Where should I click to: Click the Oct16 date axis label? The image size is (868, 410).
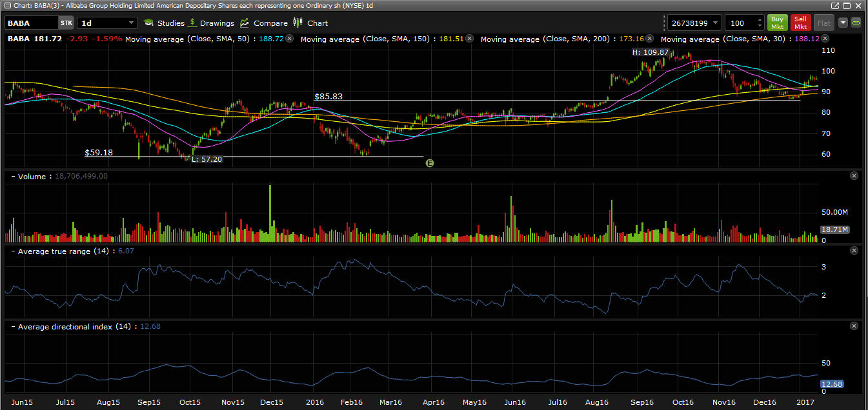pos(682,403)
